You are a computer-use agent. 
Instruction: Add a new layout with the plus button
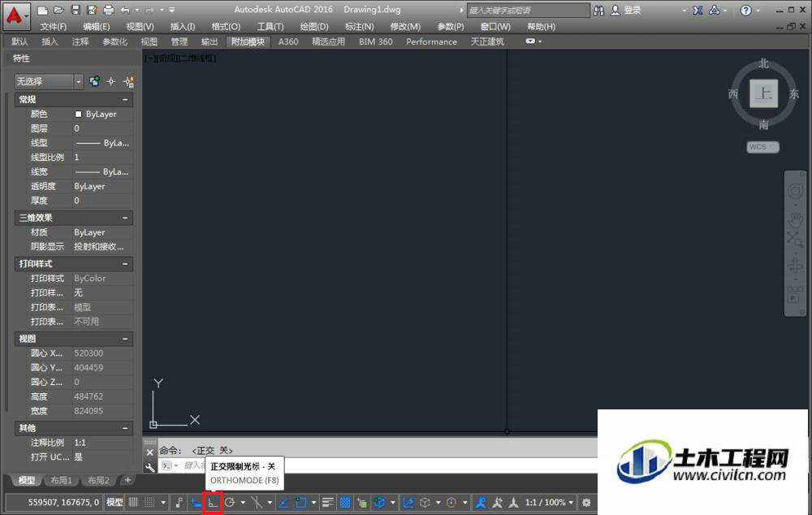pyautogui.click(x=127, y=480)
